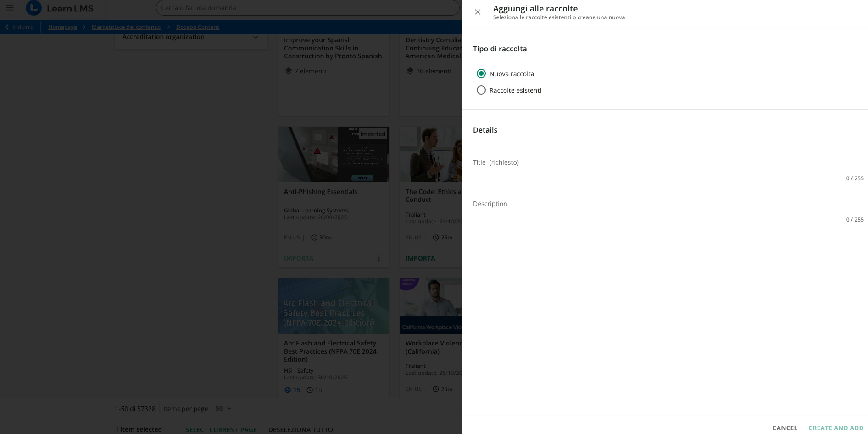Select the Nuova raccolta radio button
The image size is (868, 434).
(x=481, y=73)
